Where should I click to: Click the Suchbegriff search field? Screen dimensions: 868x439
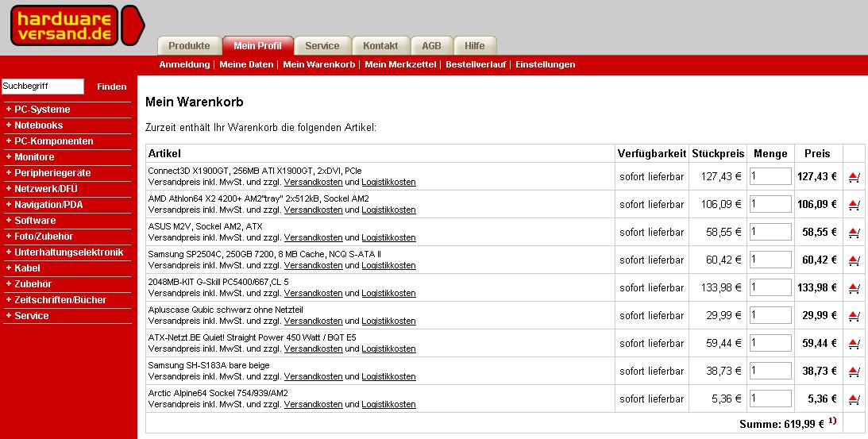click(43, 87)
